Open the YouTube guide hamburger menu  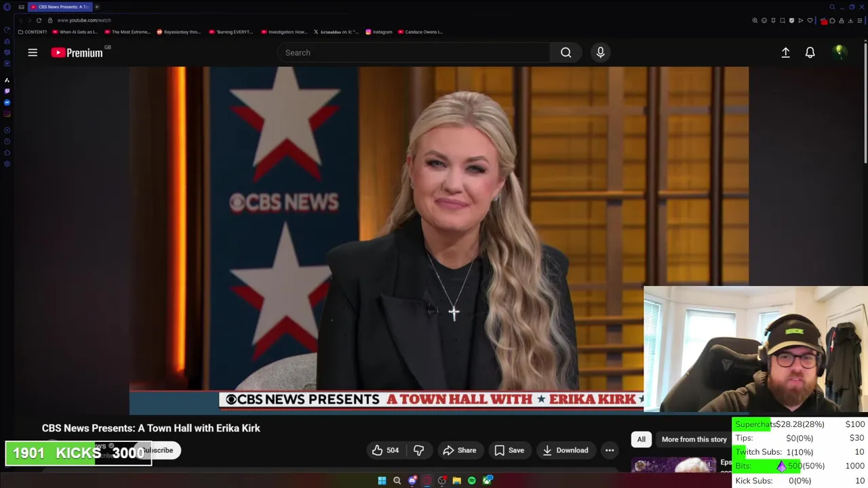[33, 52]
